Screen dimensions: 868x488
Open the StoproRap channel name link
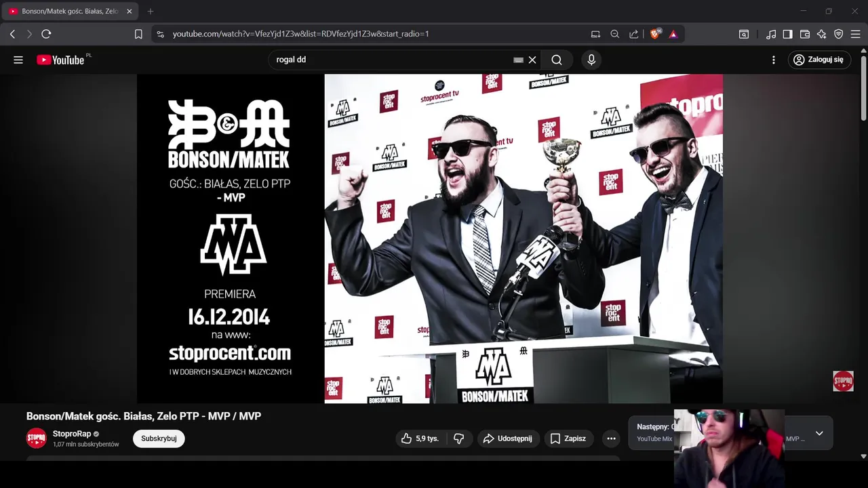pyautogui.click(x=72, y=434)
